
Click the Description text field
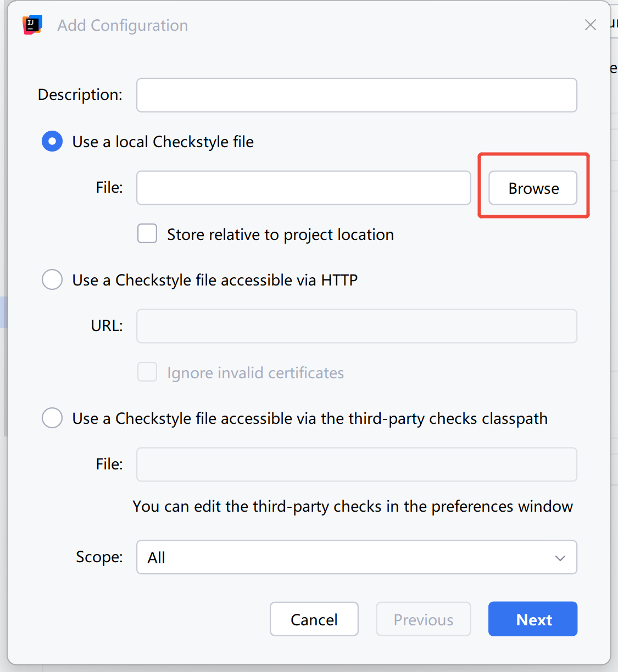coord(357,95)
